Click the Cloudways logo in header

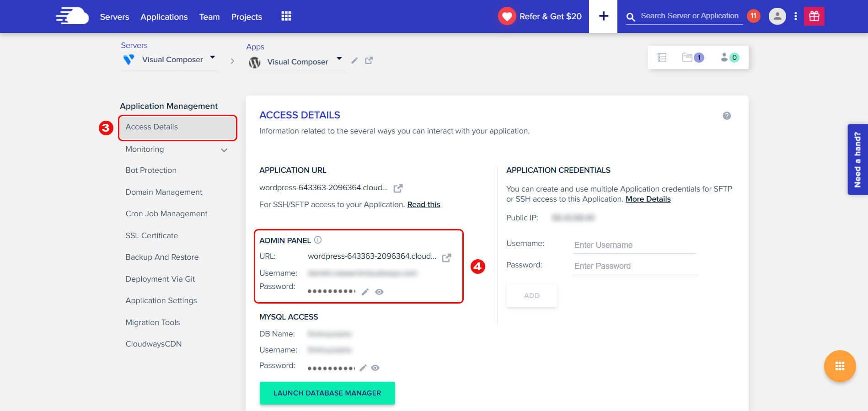tap(72, 16)
